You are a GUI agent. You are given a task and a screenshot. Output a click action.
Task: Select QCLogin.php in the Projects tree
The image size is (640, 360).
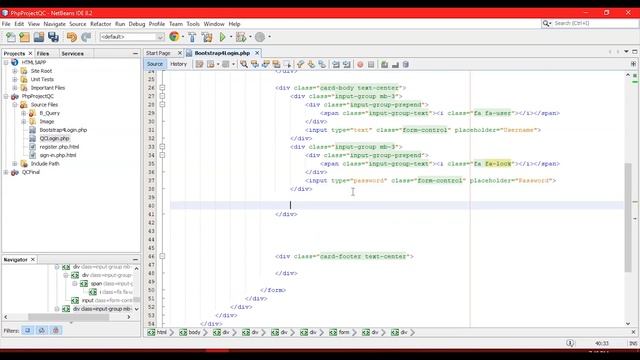pos(54,138)
